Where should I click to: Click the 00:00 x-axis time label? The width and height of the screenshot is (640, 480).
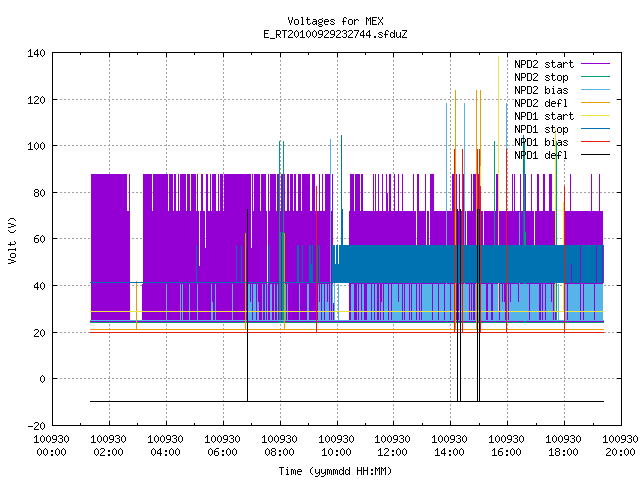coord(51,453)
